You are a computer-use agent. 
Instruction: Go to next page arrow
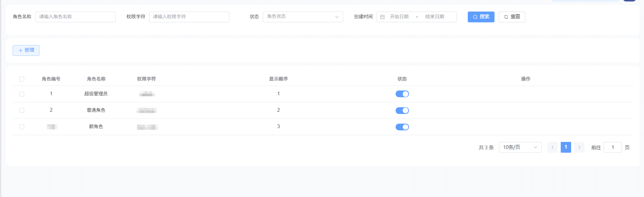[579, 147]
